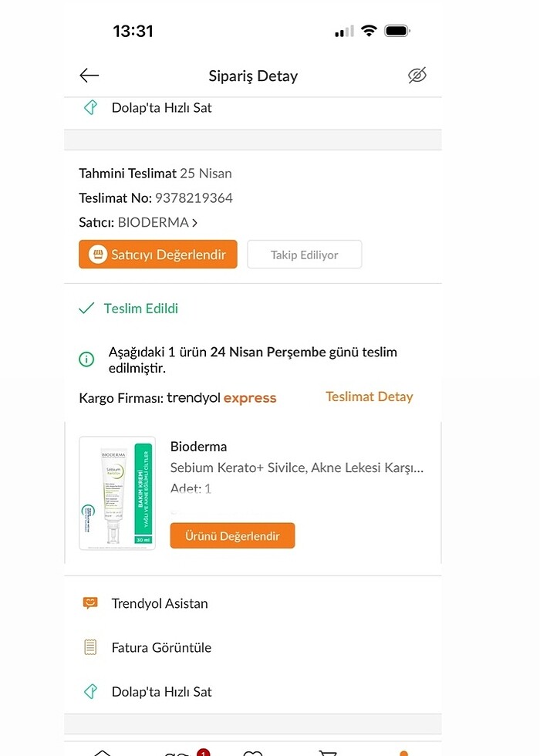Open the Bioderma Sebium product thumbnail
The width and height of the screenshot is (540, 756).
pos(117,493)
